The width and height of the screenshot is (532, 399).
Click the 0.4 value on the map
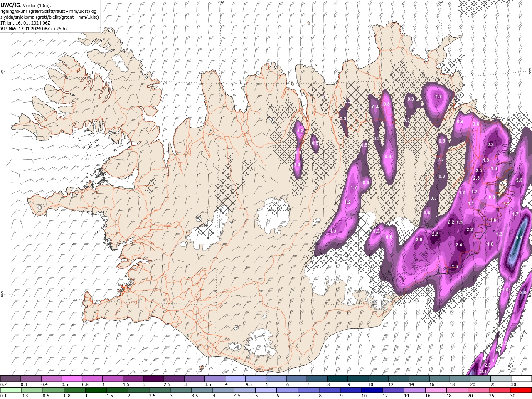pyautogui.click(x=375, y=107)
